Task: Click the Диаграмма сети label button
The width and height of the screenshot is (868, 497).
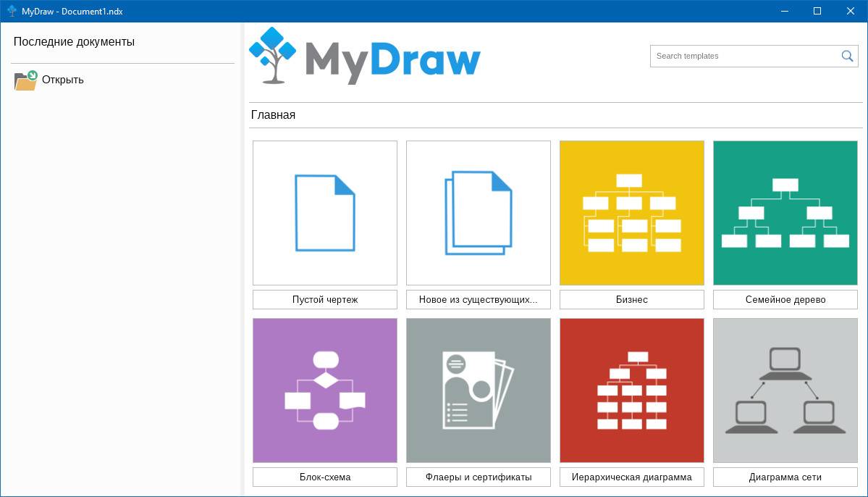Action: click(785, 477)
